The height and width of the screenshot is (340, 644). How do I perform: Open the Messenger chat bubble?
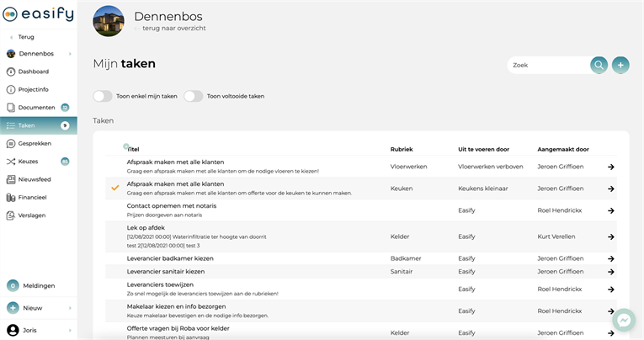[624, 321]
